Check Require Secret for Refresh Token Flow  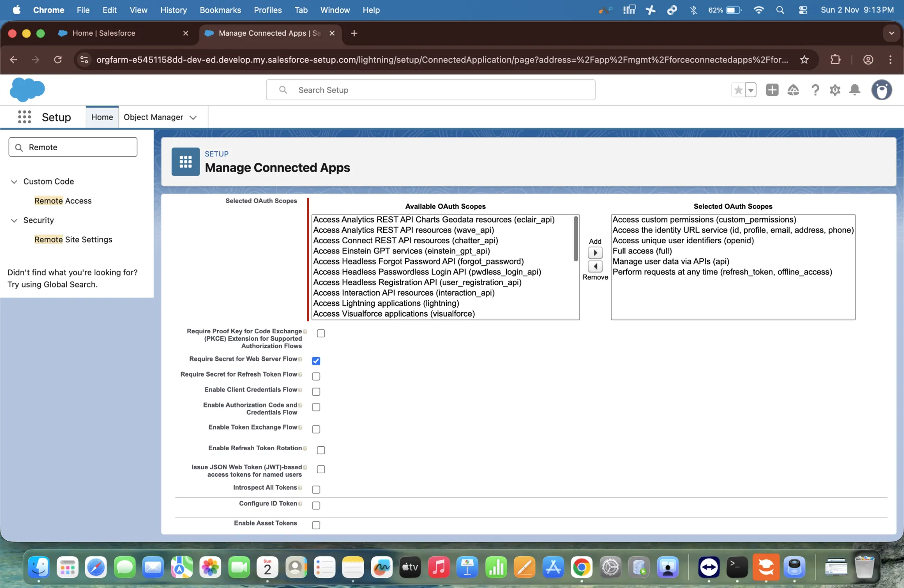316,377
